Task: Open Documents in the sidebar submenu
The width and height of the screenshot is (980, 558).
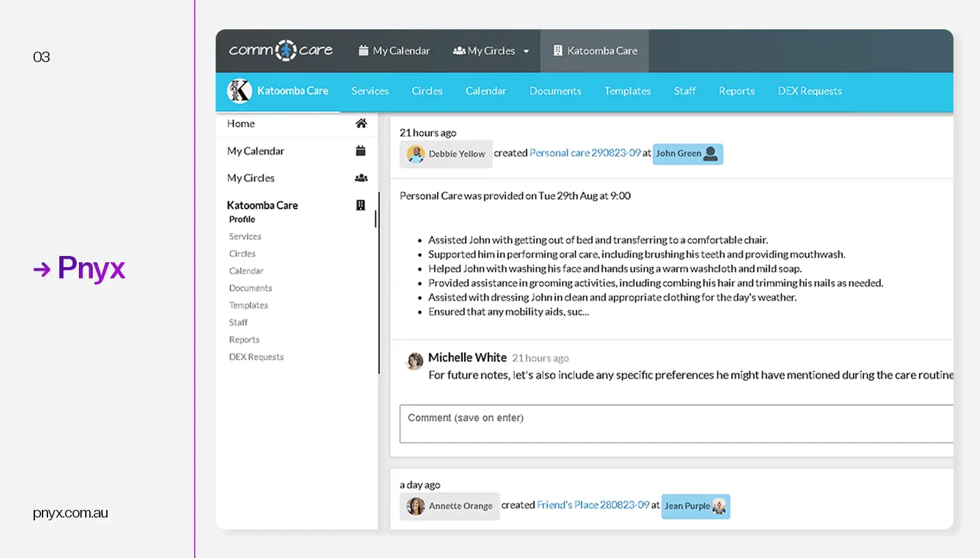Action: tap(251, 288)
